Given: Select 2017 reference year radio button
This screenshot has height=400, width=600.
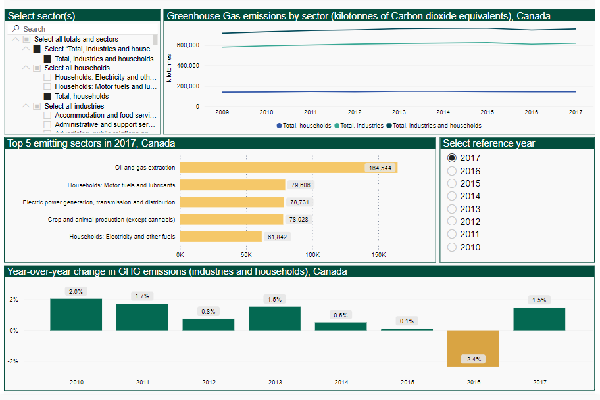Looking at the screenshot, I should (x=452, y=158).
